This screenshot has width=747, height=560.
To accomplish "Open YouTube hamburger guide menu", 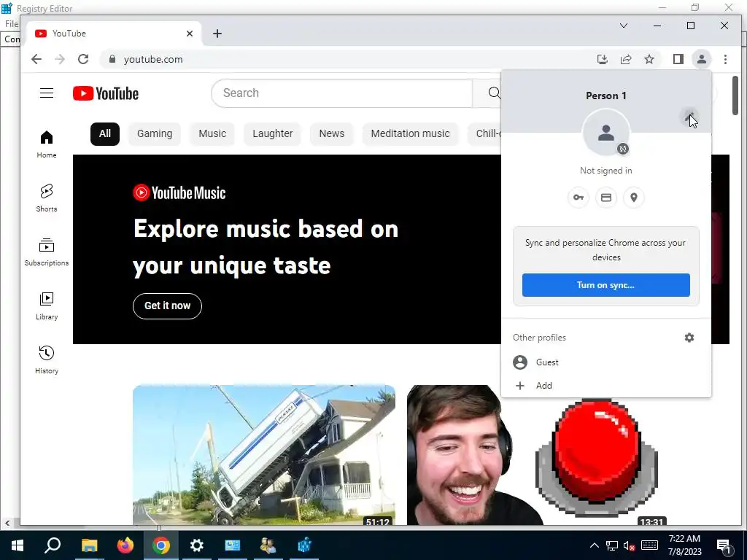I will [47, 93].
